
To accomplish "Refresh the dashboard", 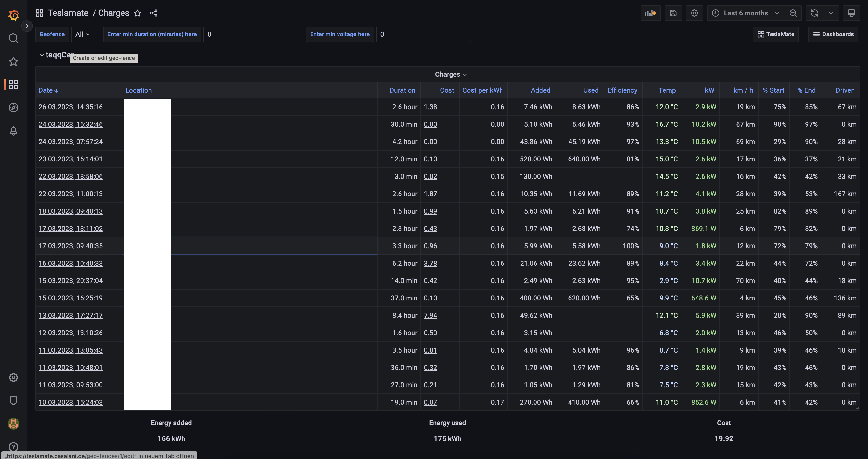I will 814,13.
